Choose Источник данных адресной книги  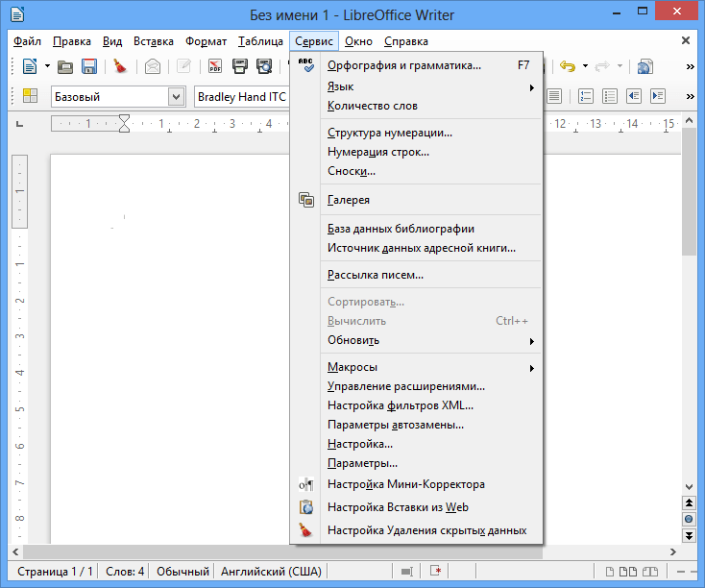pyautogui.click(x=417, y=248)
